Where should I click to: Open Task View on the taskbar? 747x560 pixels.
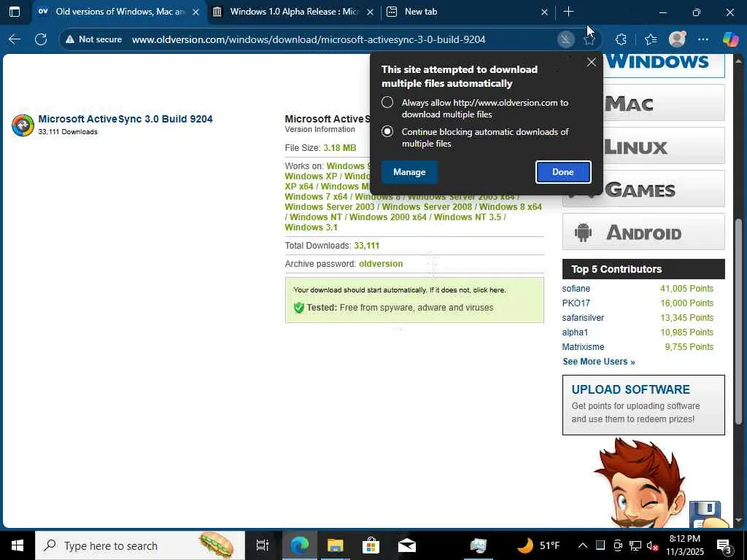pos(263,545)
